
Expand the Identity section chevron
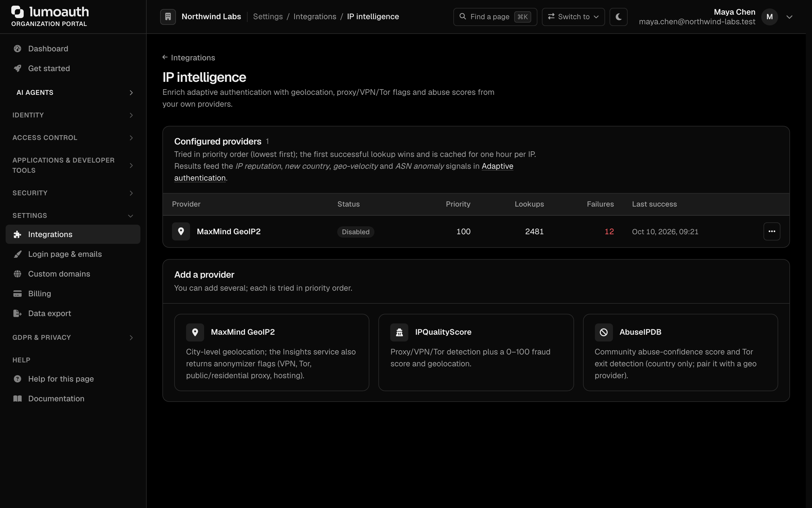point(131,115)
